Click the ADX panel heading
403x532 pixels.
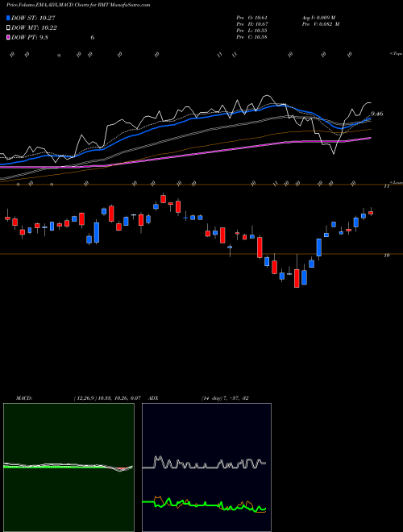(x=154, y=398)
